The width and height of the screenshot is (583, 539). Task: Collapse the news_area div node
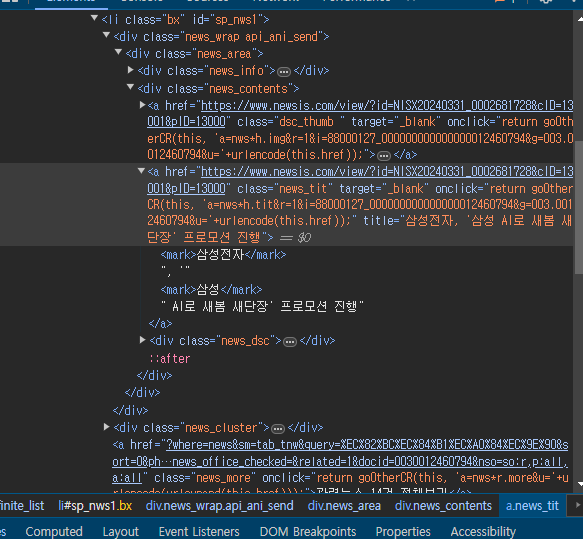[118, 52]
